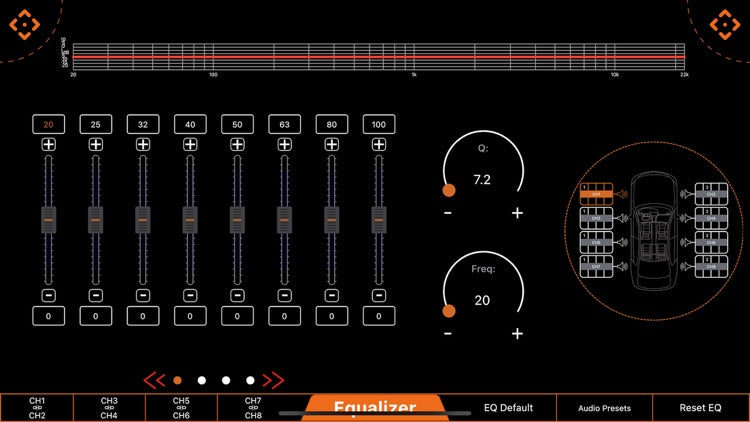The height and width of the screenshot is (422, 750).
Task: Select the CH8 speaker in car diagram
Action: tap(711, 267)
